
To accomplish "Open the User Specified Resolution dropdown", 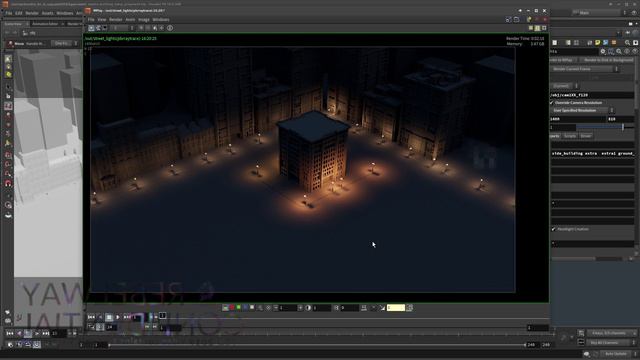I will click(x=582, y=111).
